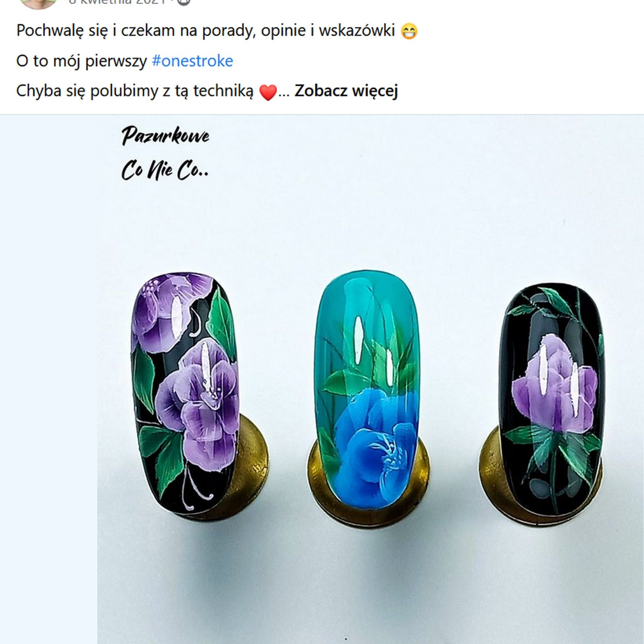Screen dimensions: 644x644
Task: Open the post's kwietnia 2021 timestamp
Action: tap(117, 2)
